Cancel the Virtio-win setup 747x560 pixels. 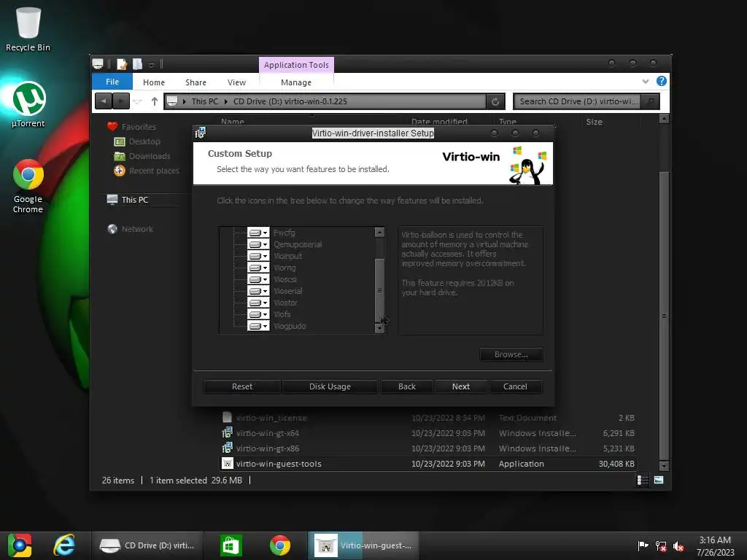click(515, 386)
